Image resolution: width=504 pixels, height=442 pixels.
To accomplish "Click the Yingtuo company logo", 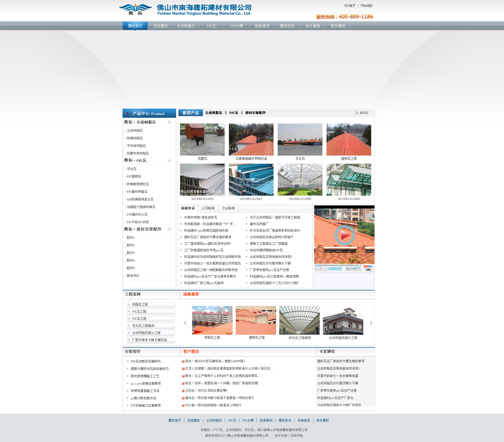I will pos(135,9).
